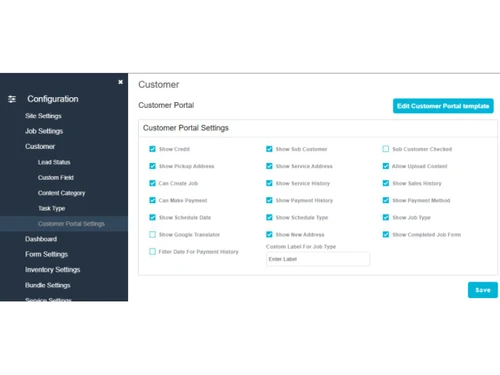Click the Configuration heading text
This screenshot has width=500, height=375.
(53, 99)
